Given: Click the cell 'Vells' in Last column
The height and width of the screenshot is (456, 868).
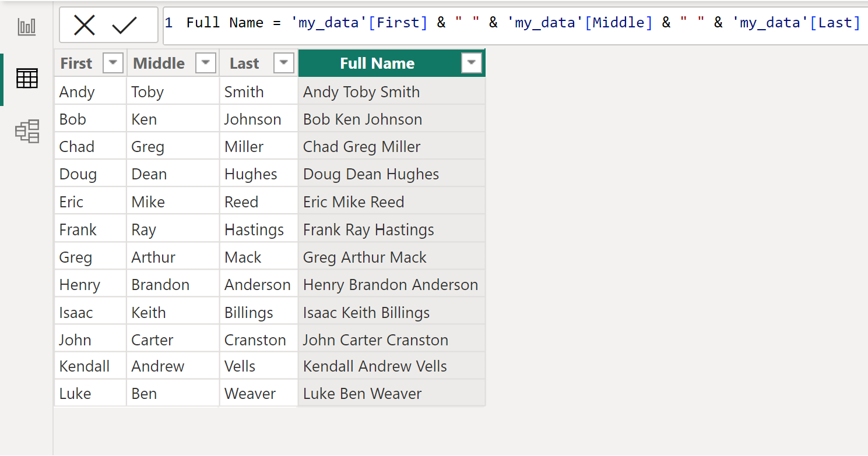Looking at the screenshot, I should tap(259, 366).
